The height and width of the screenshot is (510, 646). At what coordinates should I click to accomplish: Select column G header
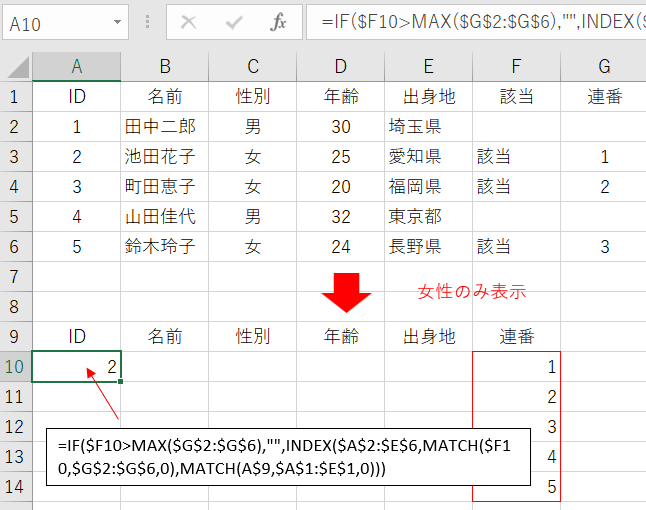(x=604, y=67)
